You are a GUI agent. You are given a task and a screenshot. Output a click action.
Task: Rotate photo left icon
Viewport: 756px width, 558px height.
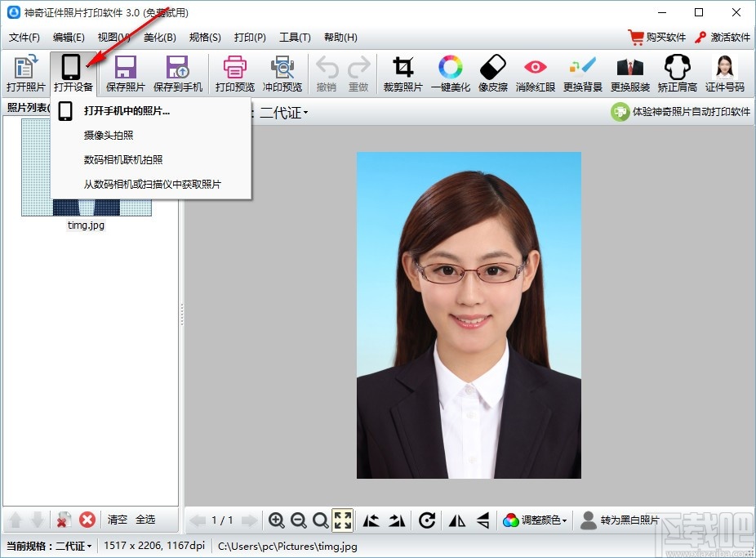coord(371,520)
